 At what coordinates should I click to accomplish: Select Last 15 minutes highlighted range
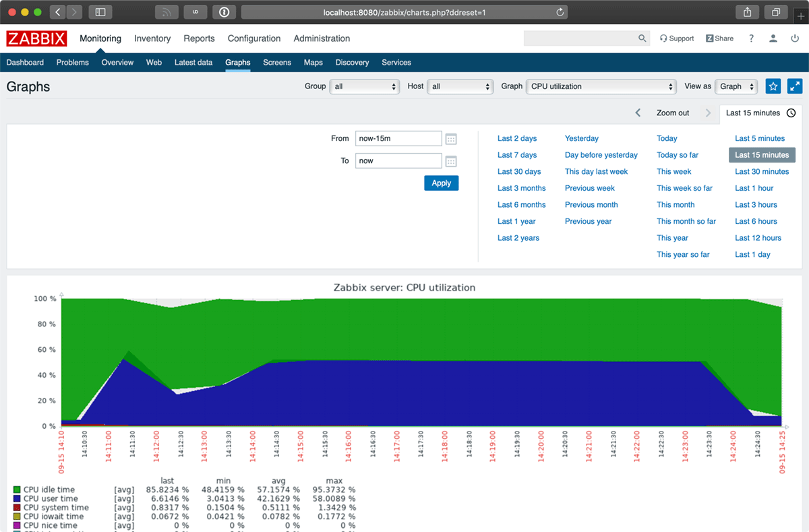[x=762, y=155]
